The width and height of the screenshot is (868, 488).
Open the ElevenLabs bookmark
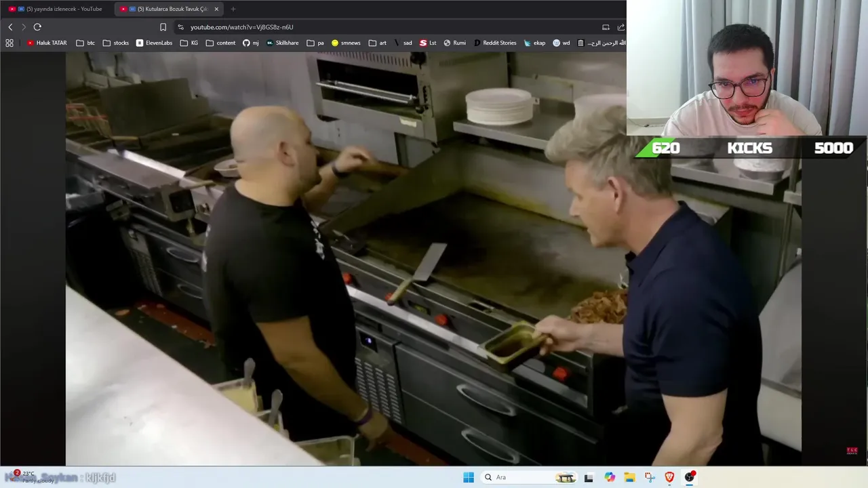point(154,43)
